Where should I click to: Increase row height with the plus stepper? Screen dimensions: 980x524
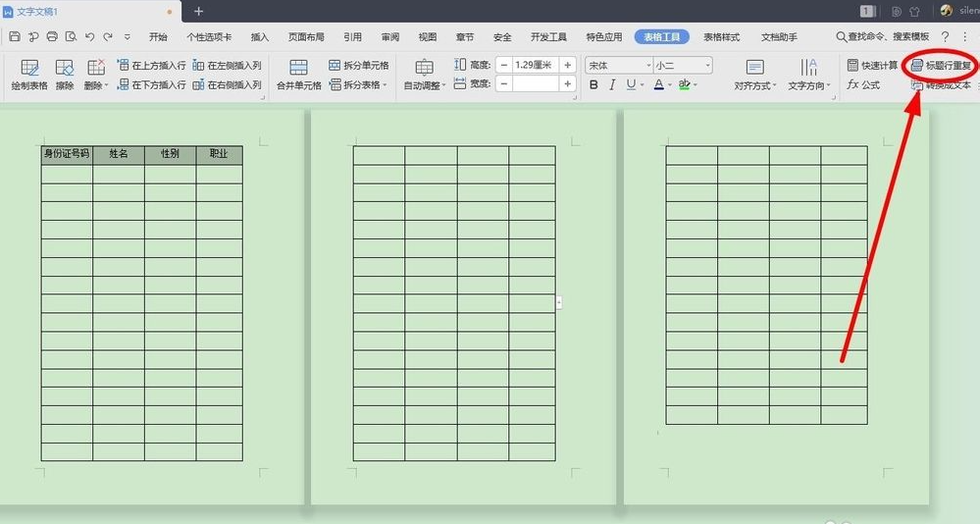(x=568, y=66)
